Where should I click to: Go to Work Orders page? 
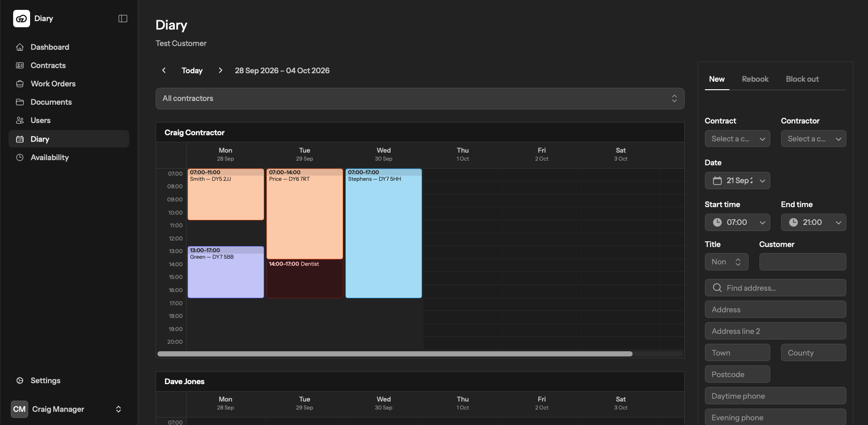point(69,84)
